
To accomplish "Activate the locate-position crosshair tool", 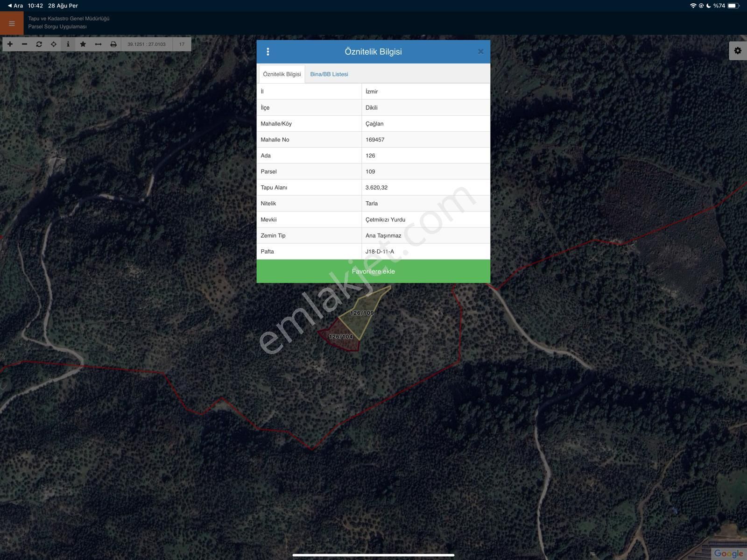I will (x=54, y=44).
